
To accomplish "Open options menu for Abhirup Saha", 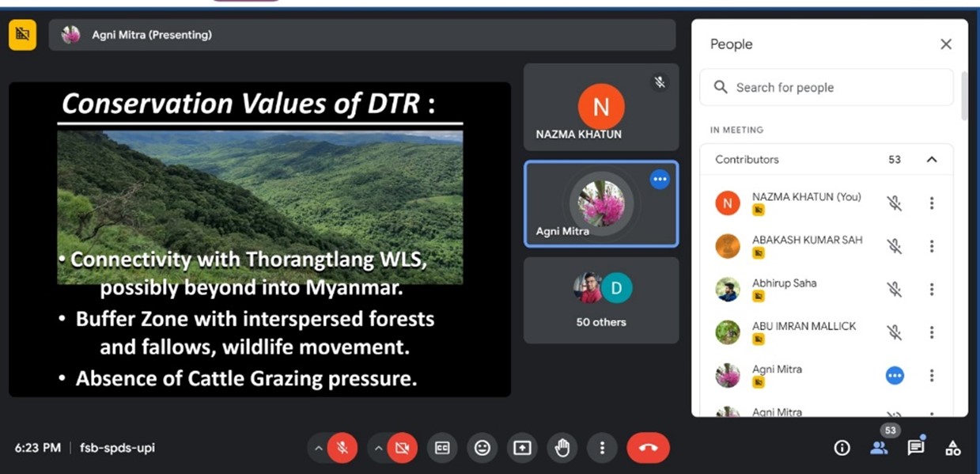I will tap(931, 290).
